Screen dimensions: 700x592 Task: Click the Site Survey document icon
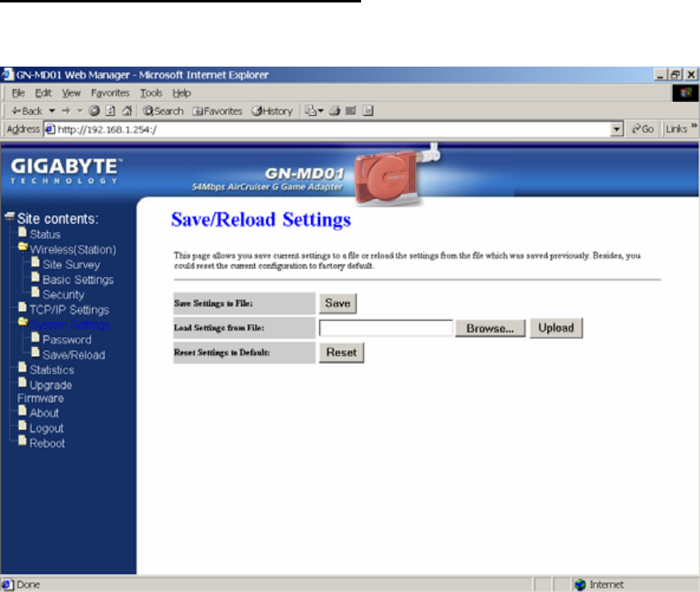click(35, 262)
